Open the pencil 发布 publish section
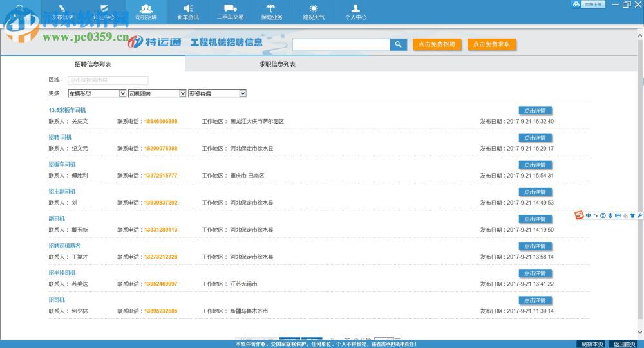This screenshot has height=348, width=644. click(x=62, y=12)
